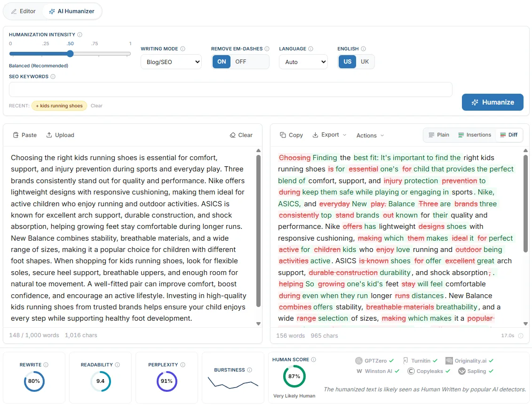Click the Humanize button
Screen dimensions: 532x405
[x=492, y=102]
